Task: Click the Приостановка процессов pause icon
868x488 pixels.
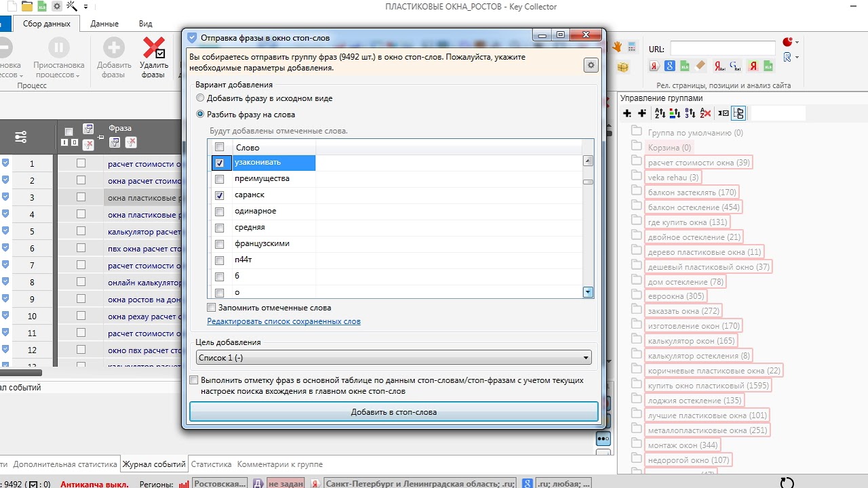Action: pyautogui.click(x=59, y=48)
